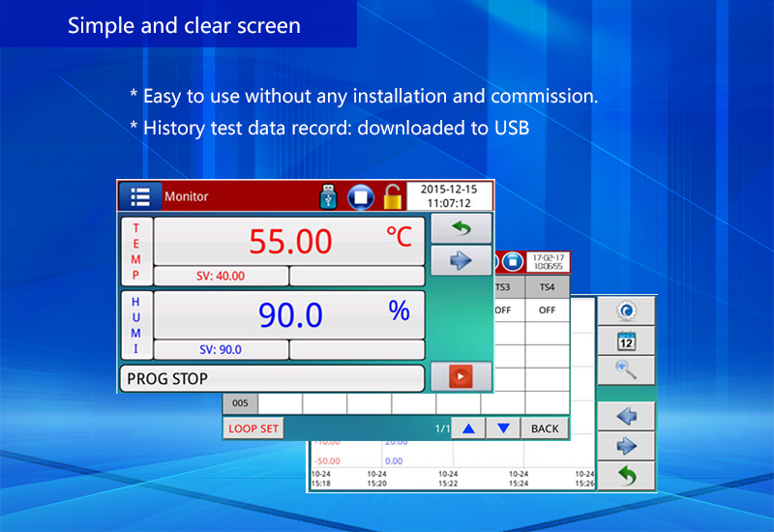Click the magnifier zoom icon

click(x=625, y=369)
